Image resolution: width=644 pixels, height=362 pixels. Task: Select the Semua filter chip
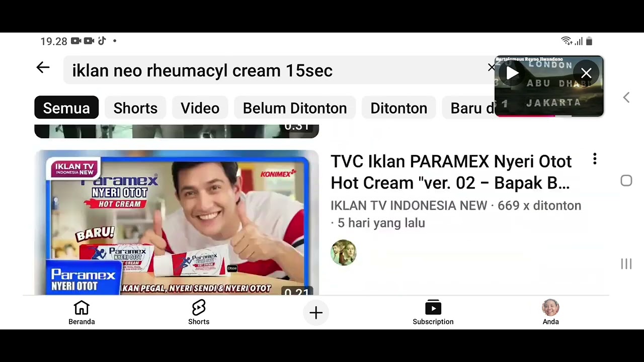66,108
